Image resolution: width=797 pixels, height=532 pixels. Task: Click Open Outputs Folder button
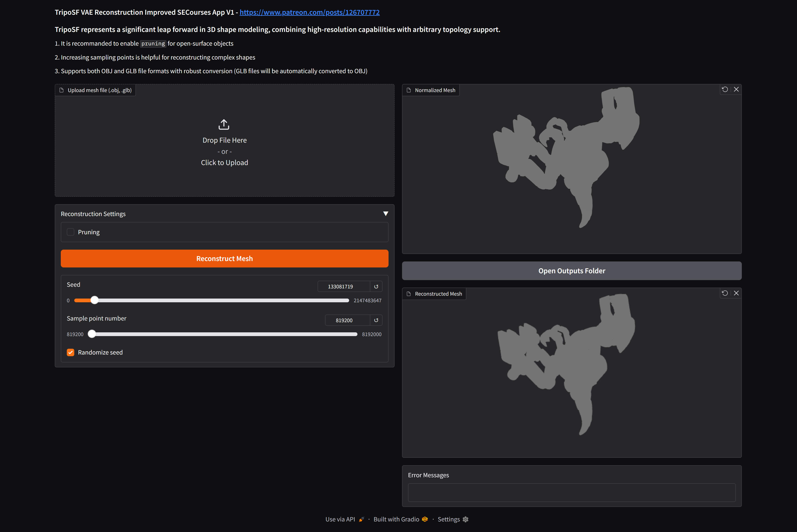coord(572,271)
